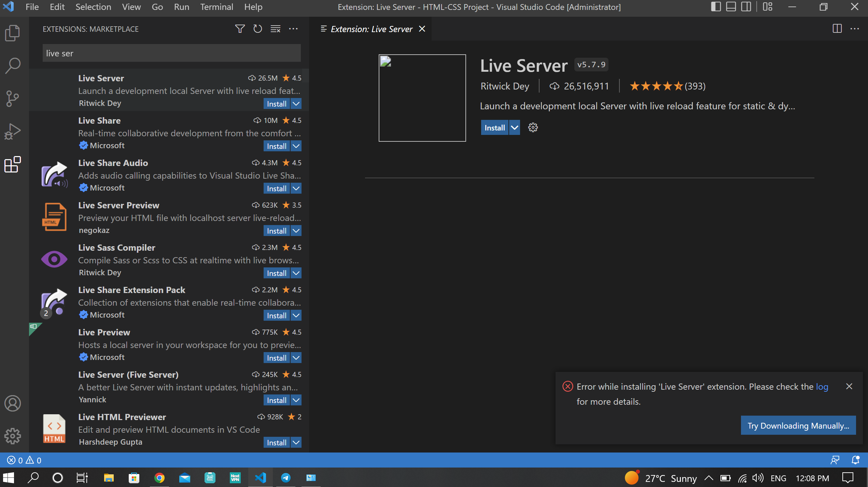This screenshot has height=487, width=868.
Task: Open the Accounts menu icon
Action: coord(13,403)
